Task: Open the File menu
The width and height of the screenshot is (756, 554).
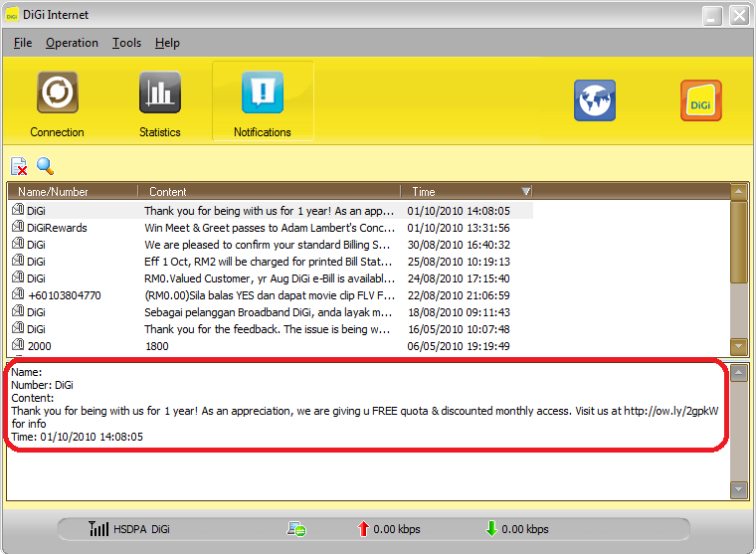Action: [23, 43]
